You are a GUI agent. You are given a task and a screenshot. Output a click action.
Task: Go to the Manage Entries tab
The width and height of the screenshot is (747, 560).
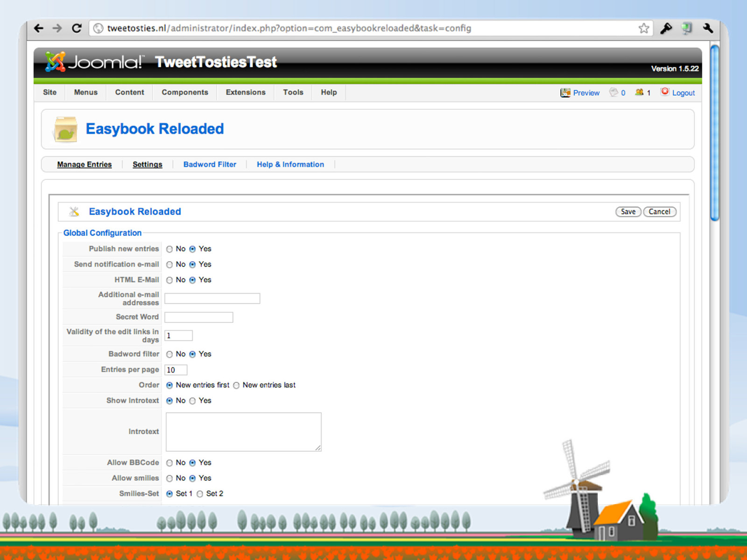[85, 164]
